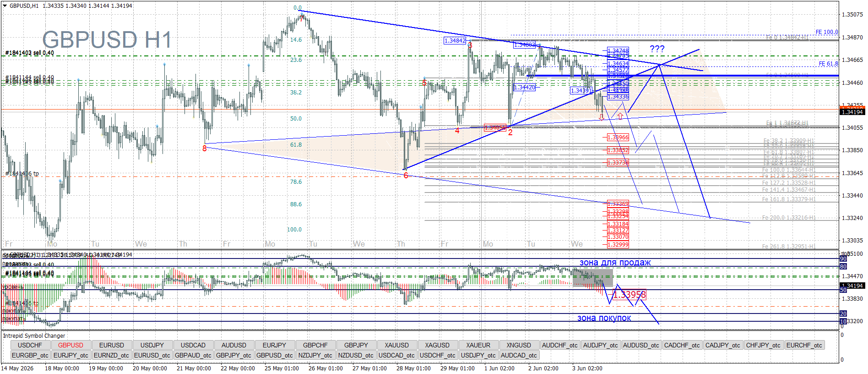Load GBPJPY_otc symbol

[x=234, y=355]
